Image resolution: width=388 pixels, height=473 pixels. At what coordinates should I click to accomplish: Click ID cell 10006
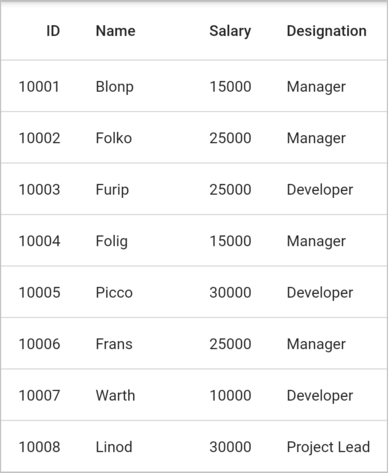pyautogui.click(x=39, y=344)
